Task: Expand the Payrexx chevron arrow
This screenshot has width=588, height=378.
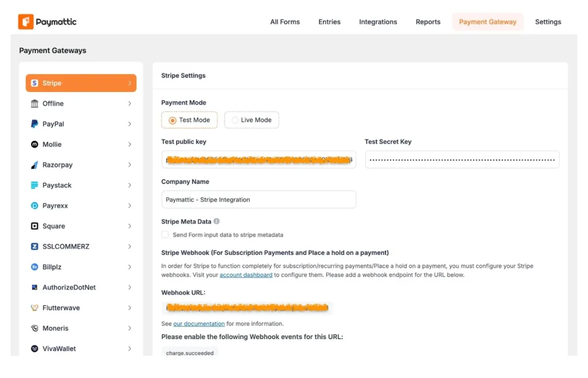Action: pyautogui.click(x=130, y=206)
